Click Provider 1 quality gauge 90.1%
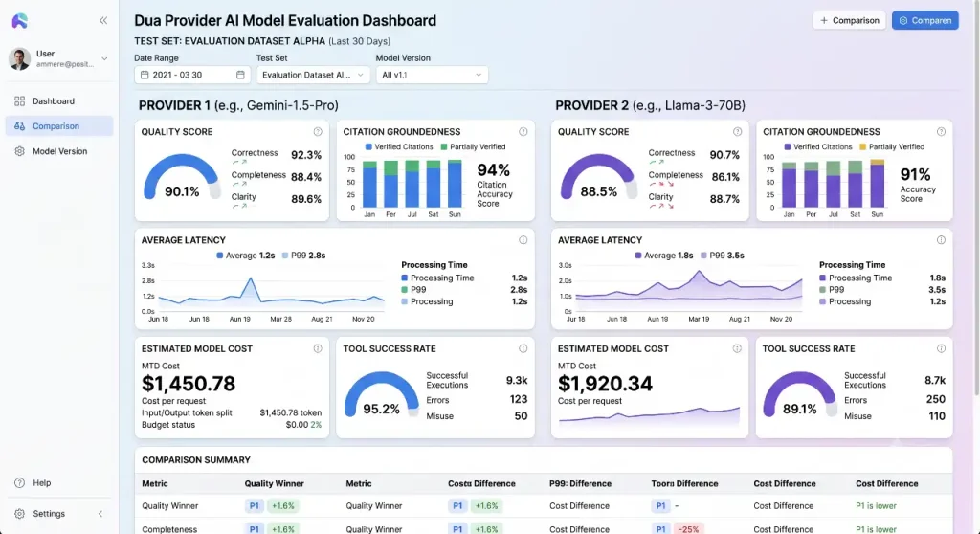 click(182, 179)
